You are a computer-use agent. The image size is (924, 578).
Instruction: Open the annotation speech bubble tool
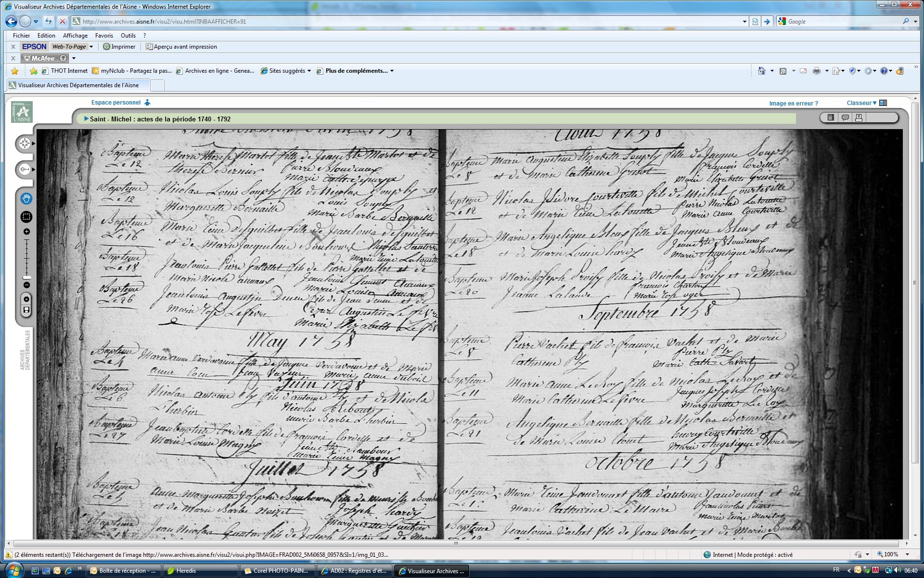point(845,118)
